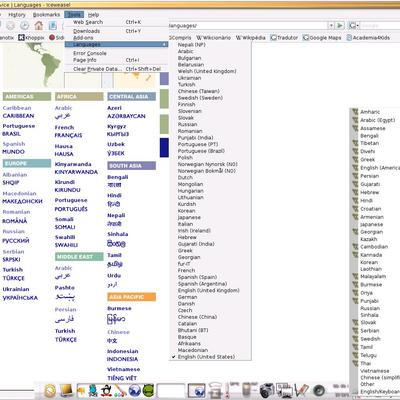
Task: Click the monitor desktop icon in taskbar
Action: [66, 390]
